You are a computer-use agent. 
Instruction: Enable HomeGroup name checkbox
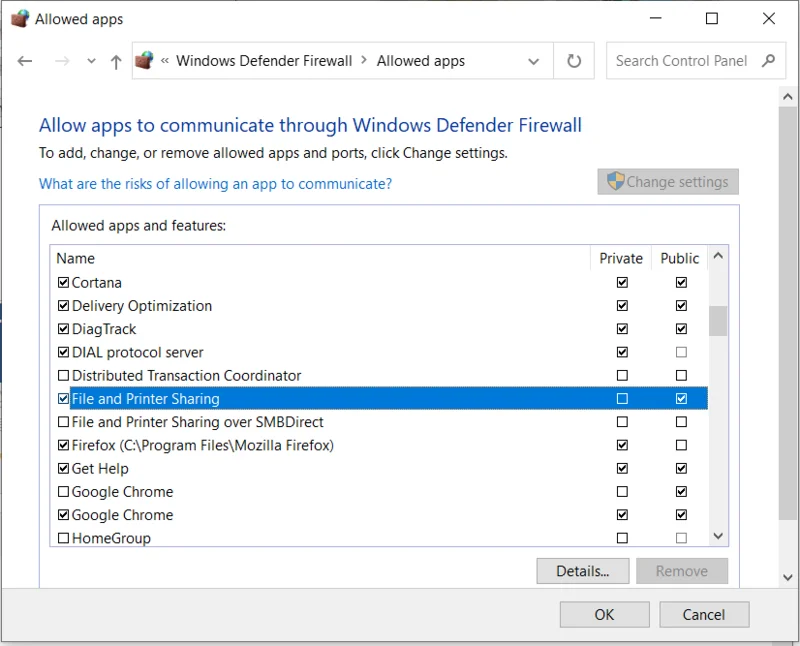click(x=63, y=538)
